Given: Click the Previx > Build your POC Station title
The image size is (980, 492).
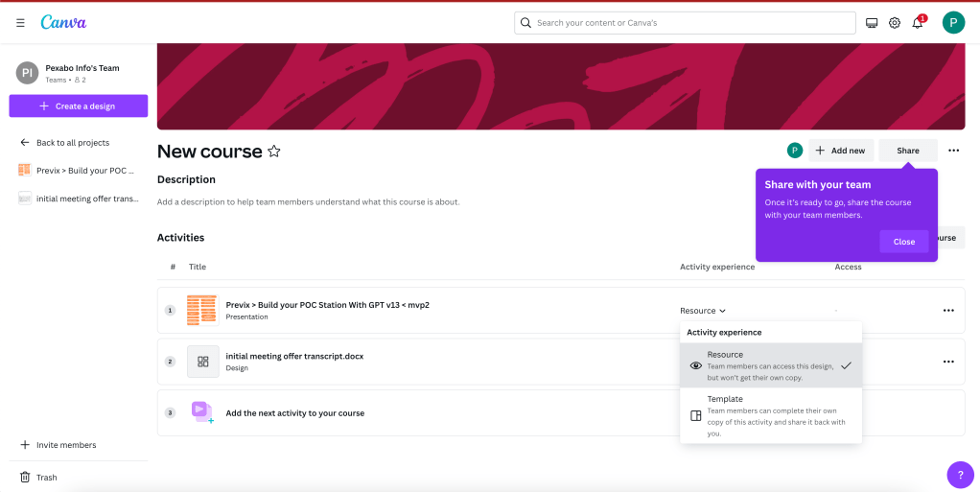Looking at the screenshot, I should pyautogui.click(x=328, y=305).
